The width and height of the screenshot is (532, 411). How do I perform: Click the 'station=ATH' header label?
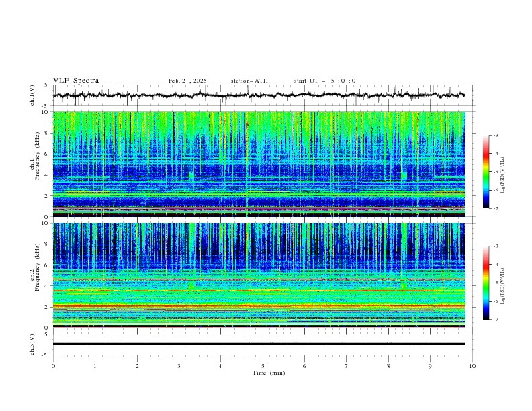[249, 81]
